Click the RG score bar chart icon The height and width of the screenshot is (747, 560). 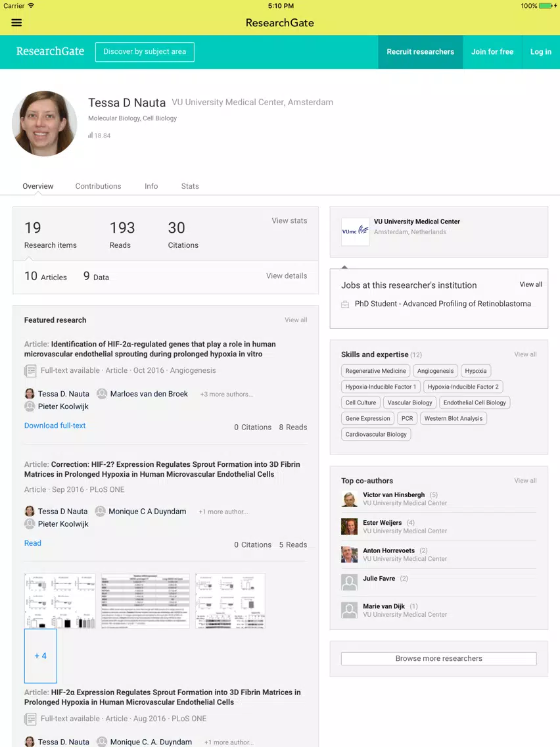pyautogui.click(x=90, y=135)
